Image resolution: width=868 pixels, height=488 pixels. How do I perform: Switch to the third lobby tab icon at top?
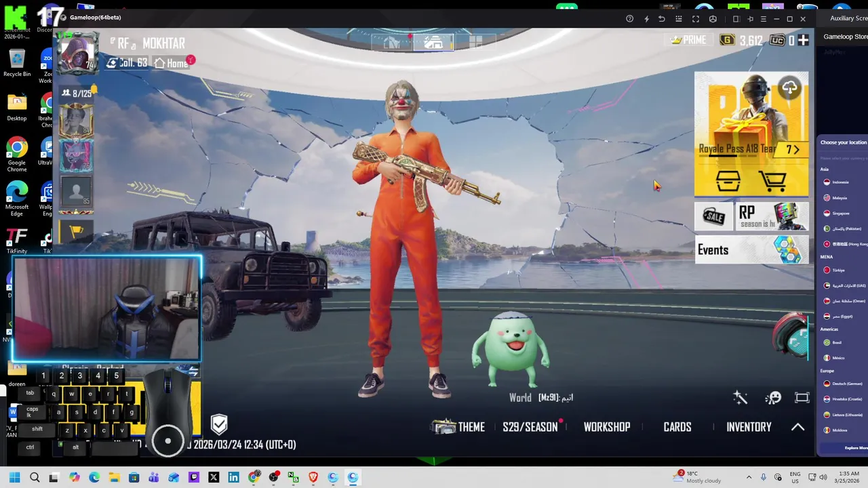pyautogui.click(x=475, y=43)
